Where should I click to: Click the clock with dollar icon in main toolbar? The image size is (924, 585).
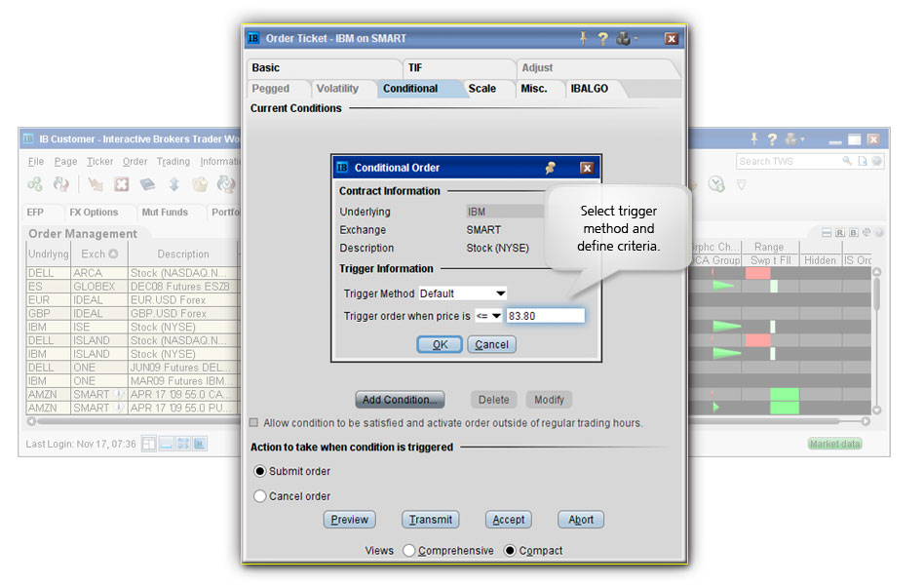click(716, 184)
